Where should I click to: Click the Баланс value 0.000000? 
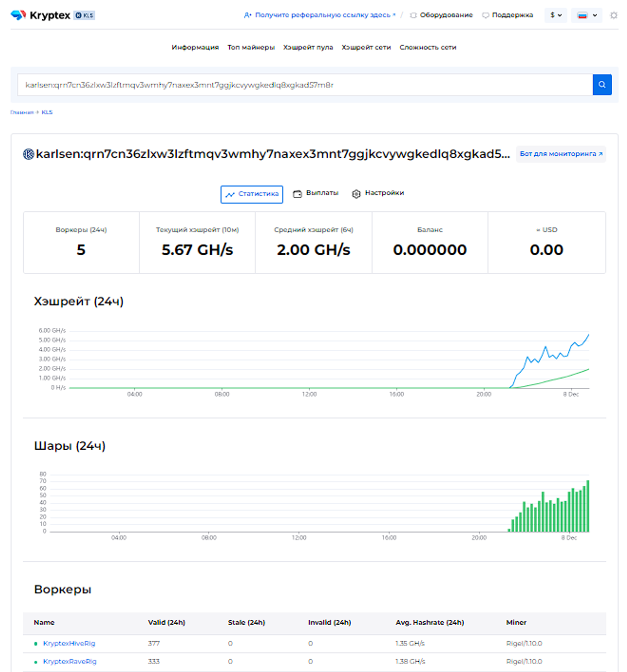[430, 250]
